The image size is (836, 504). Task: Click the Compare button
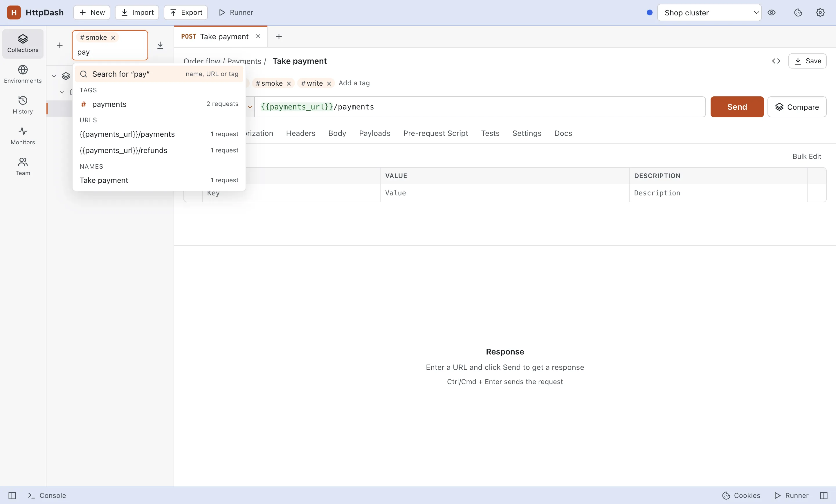(x=797, y=107)
